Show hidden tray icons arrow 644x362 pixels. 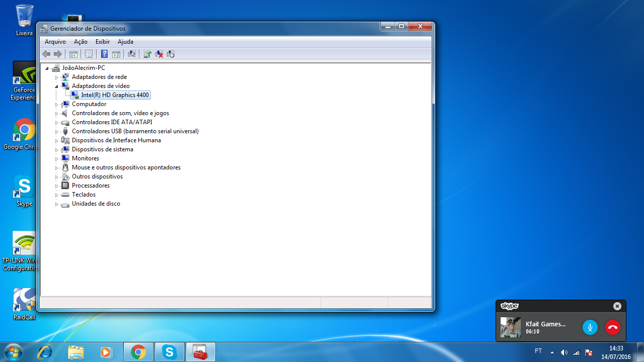coord(552,352)
